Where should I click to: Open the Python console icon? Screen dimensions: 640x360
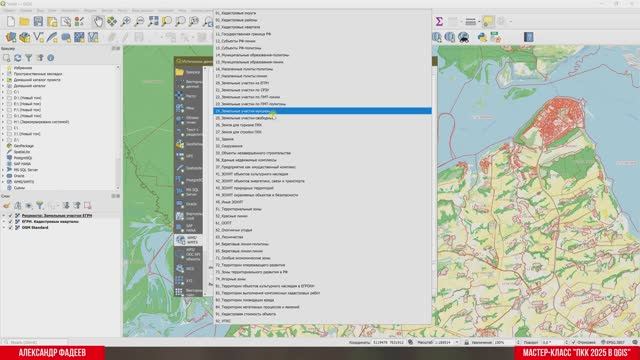482,38
